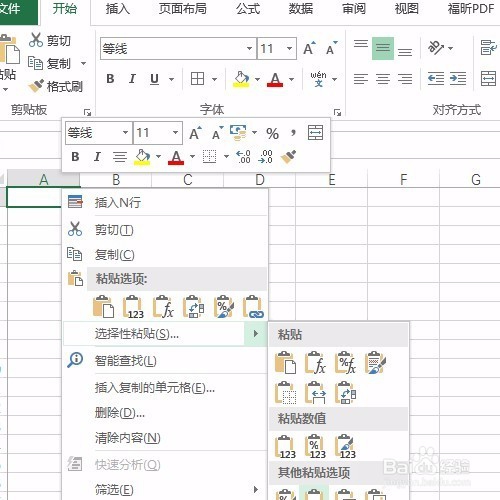Toggle Bold in ribbon font group
500x500 pixels.
pos(110,79)
